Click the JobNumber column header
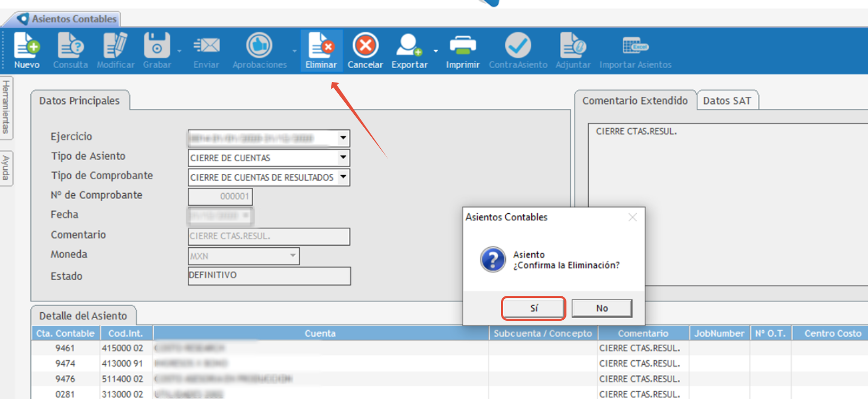868x399 pixels. point(719,334)
